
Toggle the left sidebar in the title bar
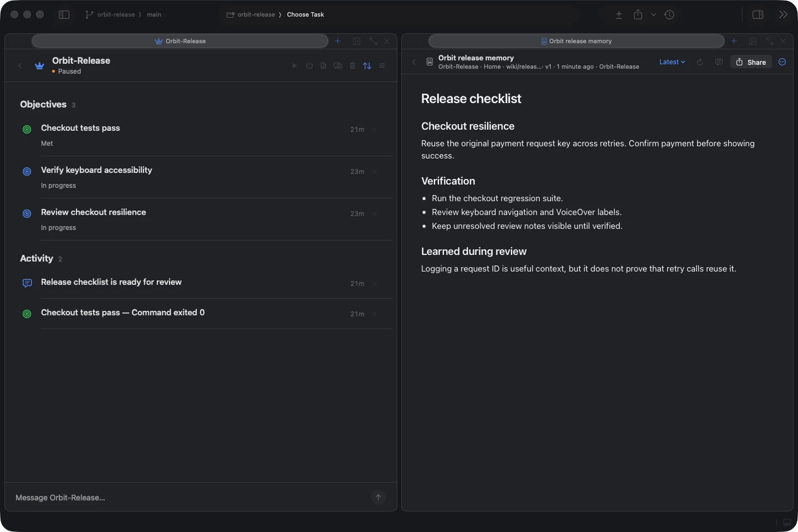pos(64,14)
